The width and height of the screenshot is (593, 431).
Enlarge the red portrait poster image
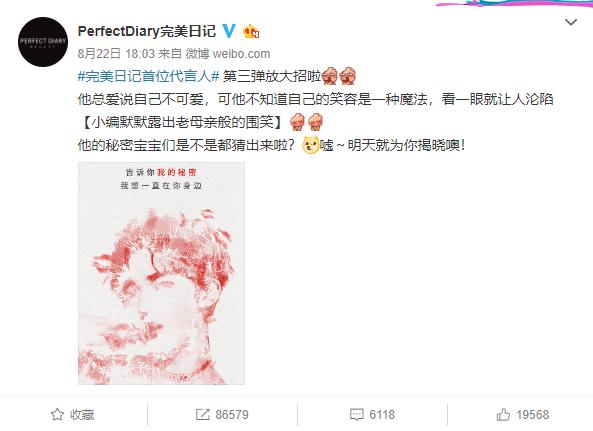click(x=161, y=273)
